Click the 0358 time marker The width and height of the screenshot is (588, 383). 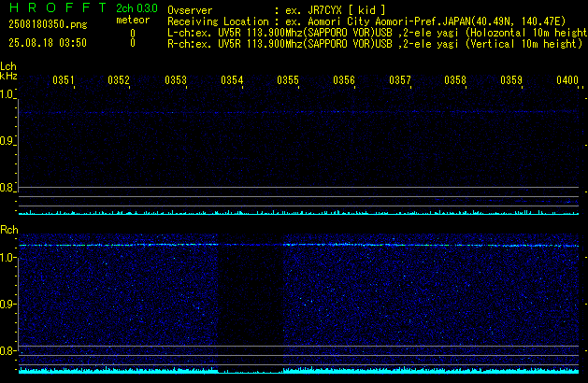(x=455, y=80)
